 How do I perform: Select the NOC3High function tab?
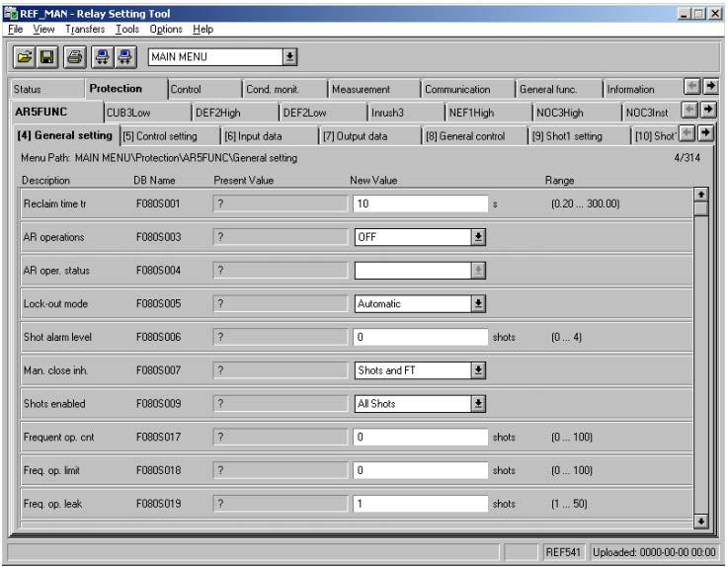(577, 113)
